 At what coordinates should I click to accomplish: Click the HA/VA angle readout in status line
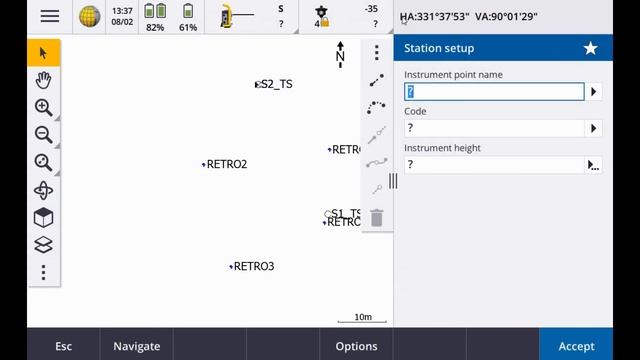pyautogui.click(x=469, y=17)
